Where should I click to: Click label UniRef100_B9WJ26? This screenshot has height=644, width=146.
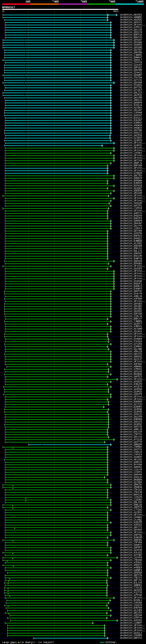click(131, 505)
